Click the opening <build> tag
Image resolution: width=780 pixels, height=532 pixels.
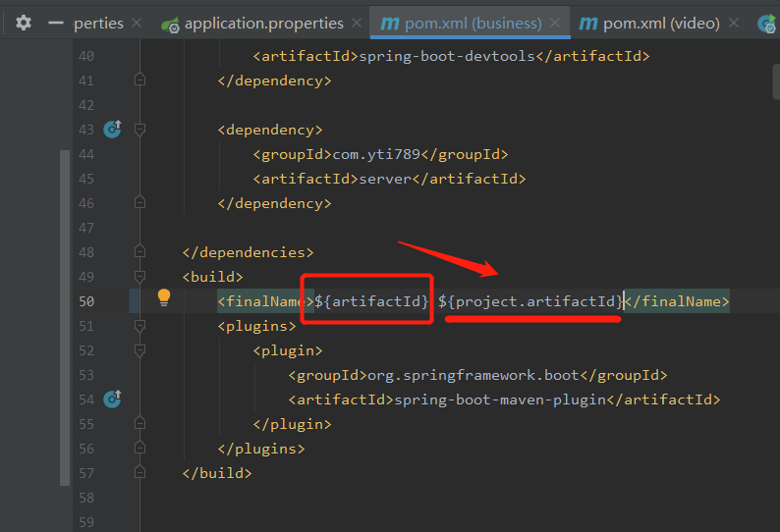point(212,277)
